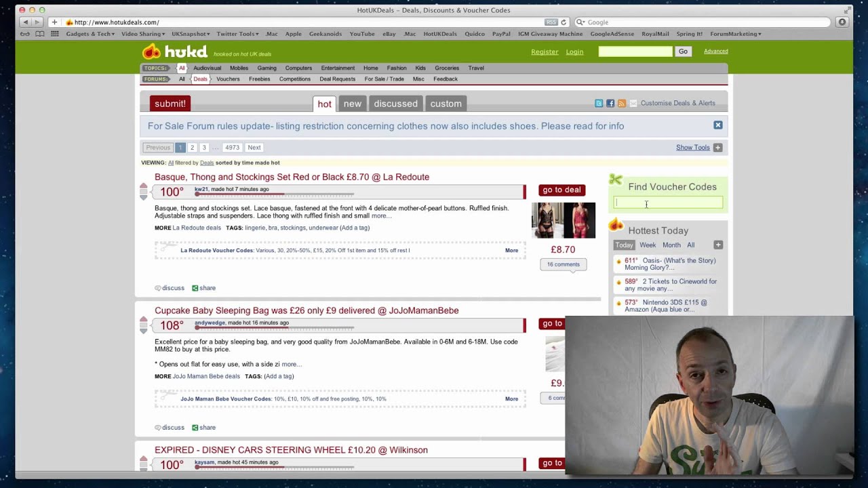The width and height of the screenshot is (868, 488).
Task: Click the Safari Google search field
Action: click(x=703, y=22)
